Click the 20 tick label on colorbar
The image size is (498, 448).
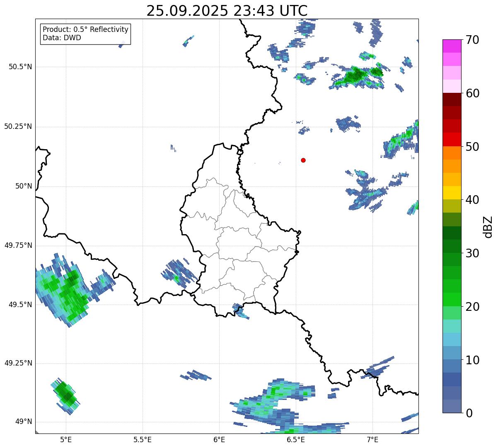coord(472,307)
